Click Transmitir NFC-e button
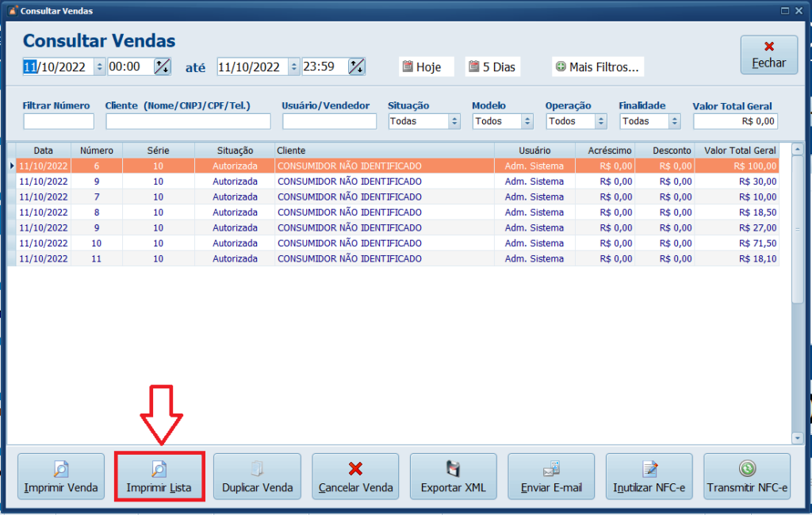This screenshot has height=515, width=812. coord(747,476)
